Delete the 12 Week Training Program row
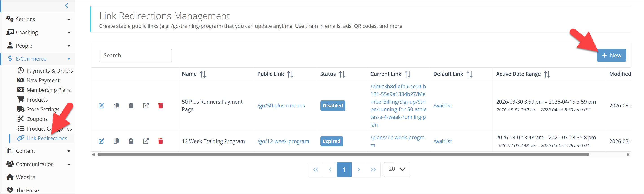644x194 pixels. [x=160, y=141]
